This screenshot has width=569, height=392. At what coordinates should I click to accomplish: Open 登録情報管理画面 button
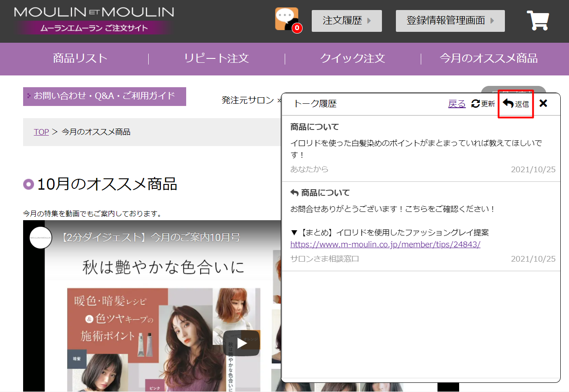pyautogui.click(x=450, y=21)
